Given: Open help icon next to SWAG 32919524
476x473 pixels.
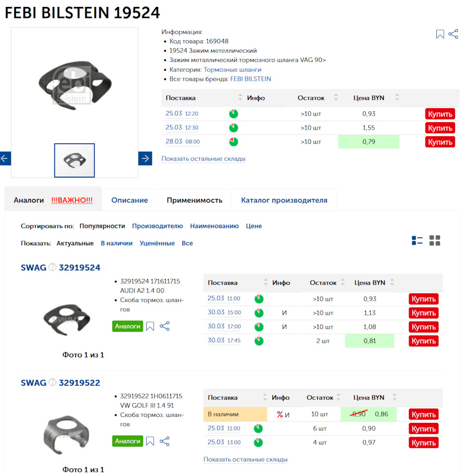Looking at the screenshot, I should coord(53,268).
